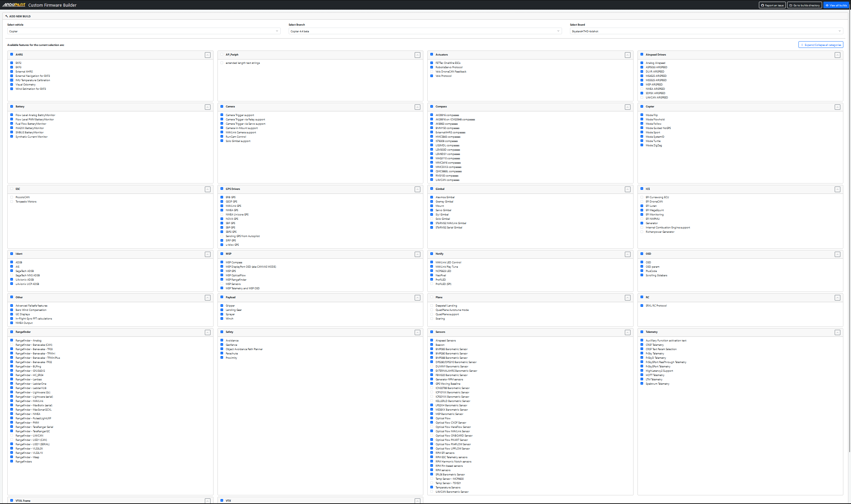851x504 pixels.
Task: Collapse the Plane category panel
Action: (628, 298)
